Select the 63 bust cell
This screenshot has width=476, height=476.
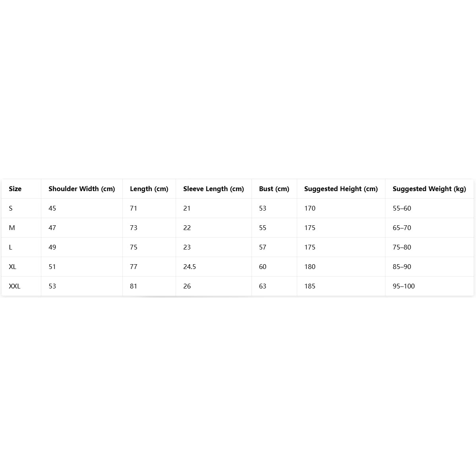point(263,286)
